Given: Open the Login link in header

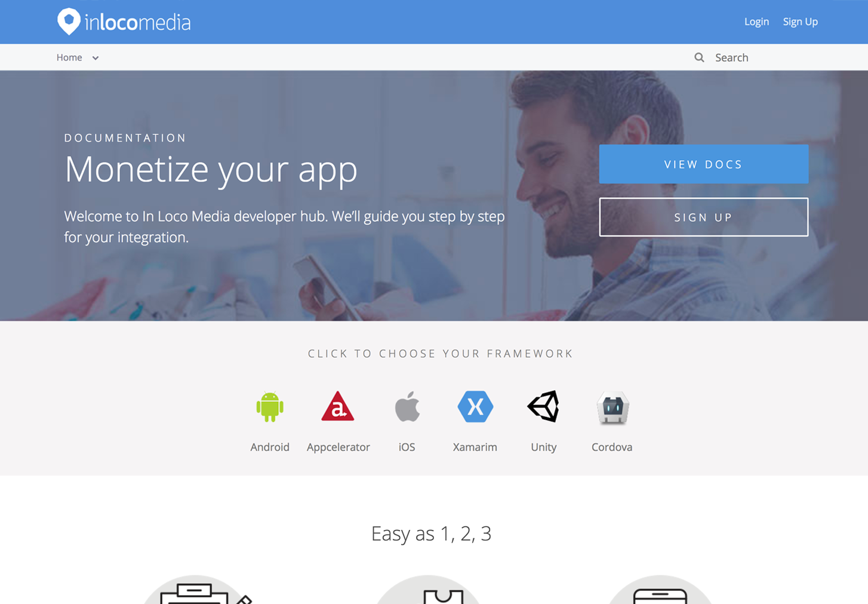Looking at the screenshot, I should [x=756, y=22].
